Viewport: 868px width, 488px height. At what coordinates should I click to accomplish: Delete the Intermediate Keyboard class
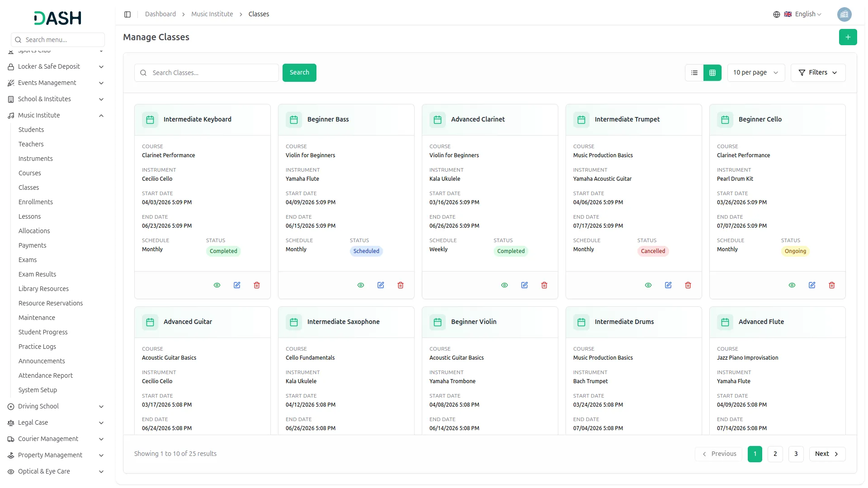click(257, 285)
